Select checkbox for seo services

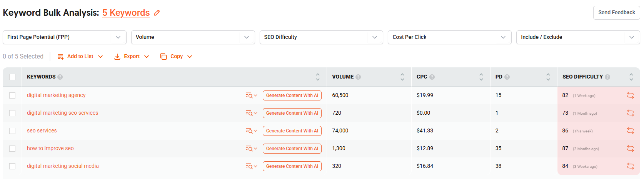tap(12, 131)
